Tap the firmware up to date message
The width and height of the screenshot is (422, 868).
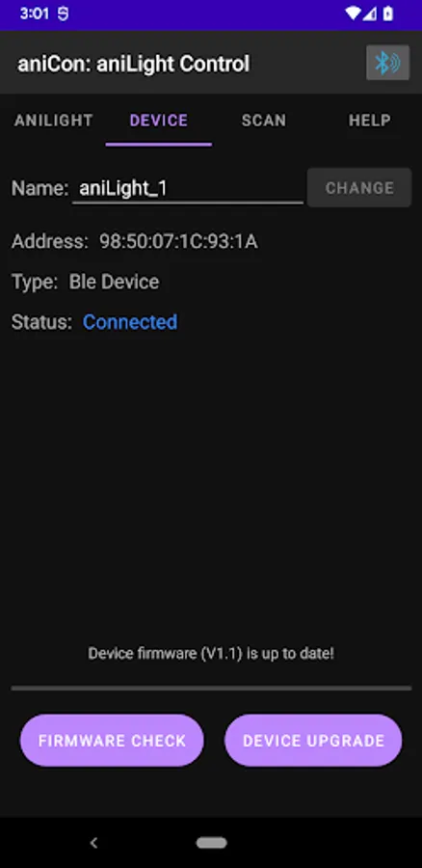click(x=211, y=654)
